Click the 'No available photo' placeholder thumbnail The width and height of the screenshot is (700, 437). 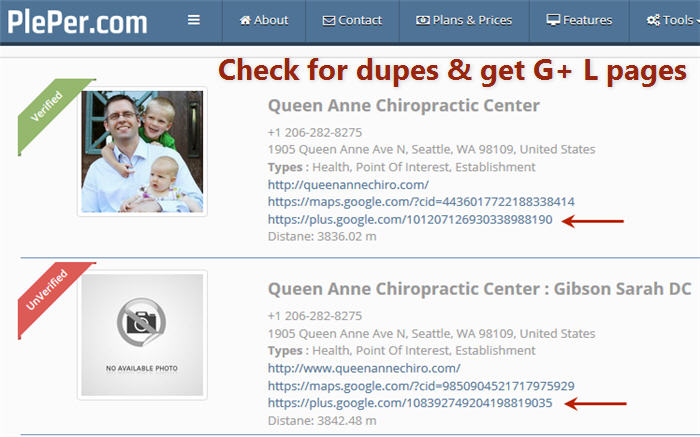coord(142,335)
